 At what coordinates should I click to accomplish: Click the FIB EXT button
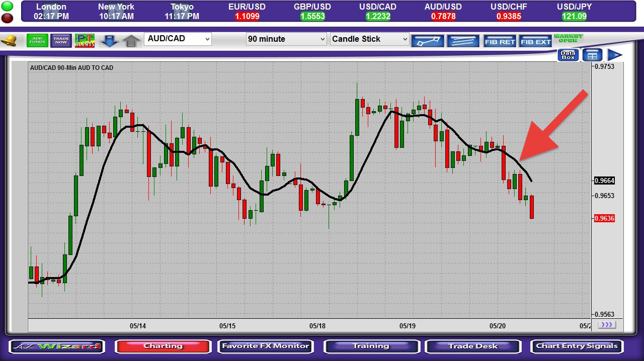pos(535,41)
